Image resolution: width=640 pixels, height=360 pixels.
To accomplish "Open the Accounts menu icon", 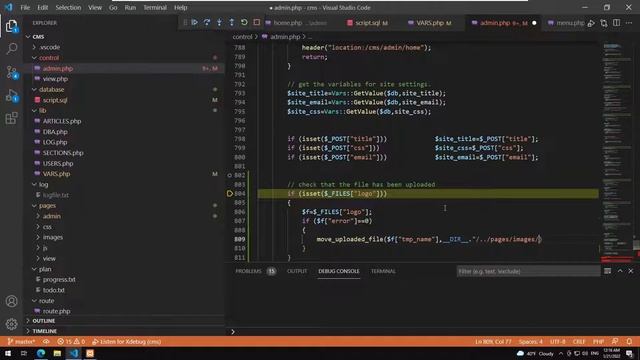I will (11, 301).
